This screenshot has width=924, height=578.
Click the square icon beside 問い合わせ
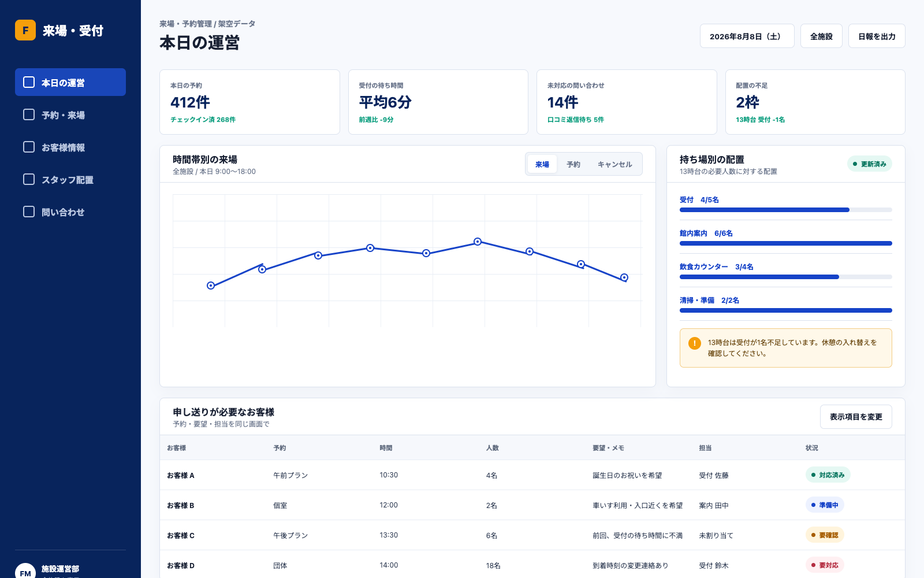[x=29, y=212]
